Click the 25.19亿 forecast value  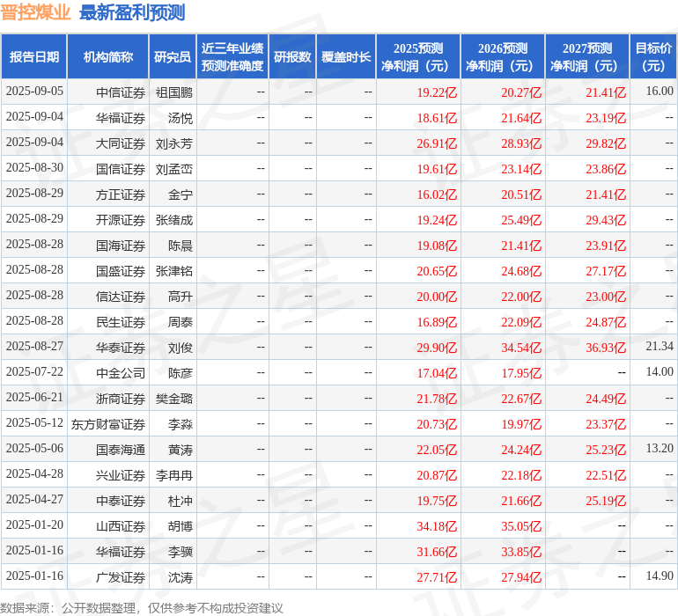tap(606, 501)
